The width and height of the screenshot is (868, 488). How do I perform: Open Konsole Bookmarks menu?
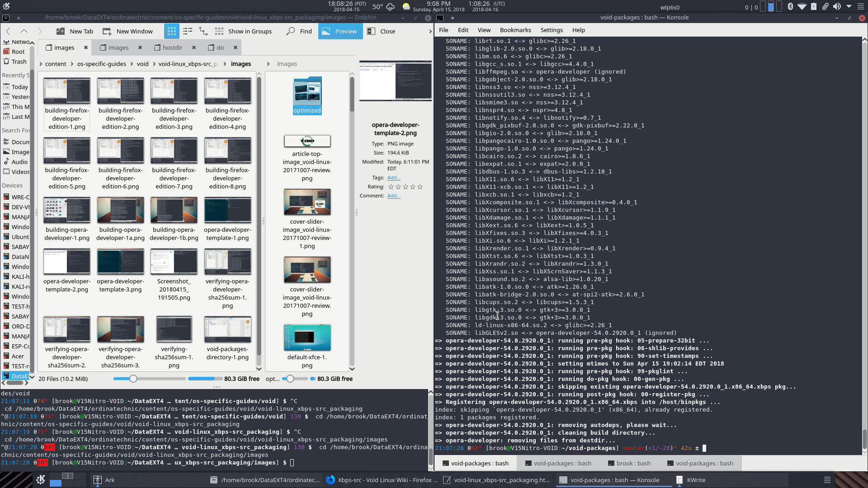tap(515, 30)
